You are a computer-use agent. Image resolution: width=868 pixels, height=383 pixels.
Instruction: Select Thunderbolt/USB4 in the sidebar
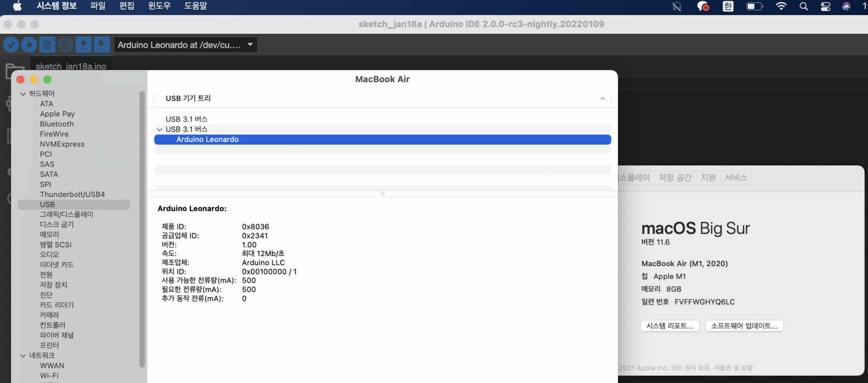72,195
